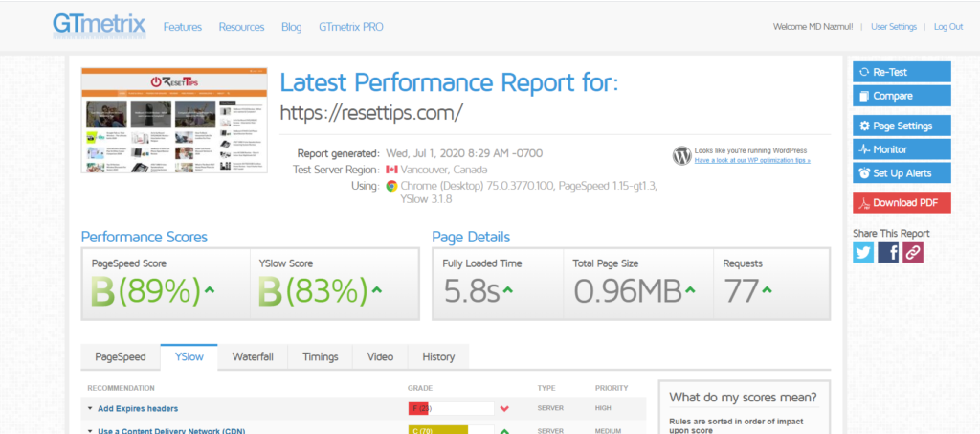Click the Canada flag icon
Screen dimensions: 980x434
[x=391, y=170]
